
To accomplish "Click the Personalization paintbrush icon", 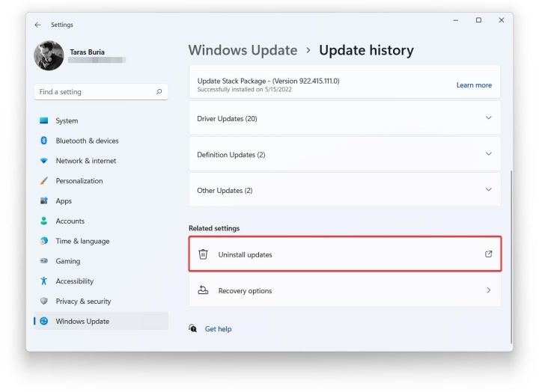I will [x=43, y=181].
